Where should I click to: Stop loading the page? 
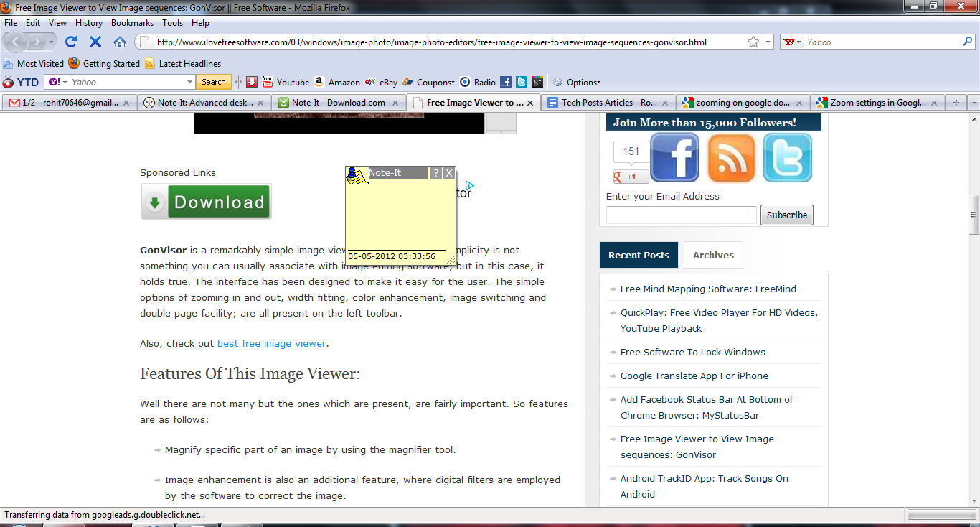tap(95, 42)
